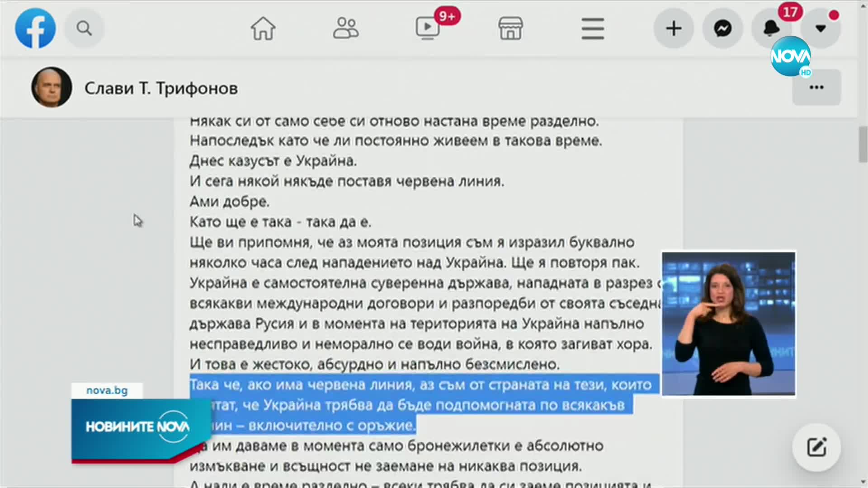Viewport: 868px width, 488px height.
Task: Open the Messenger icon
Action: coord(723,28)
